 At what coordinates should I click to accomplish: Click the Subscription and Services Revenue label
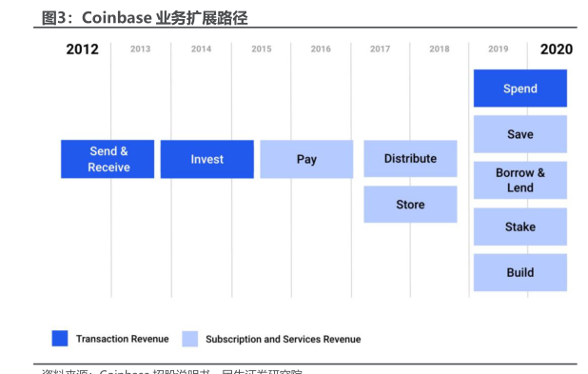tap(284, 339)
